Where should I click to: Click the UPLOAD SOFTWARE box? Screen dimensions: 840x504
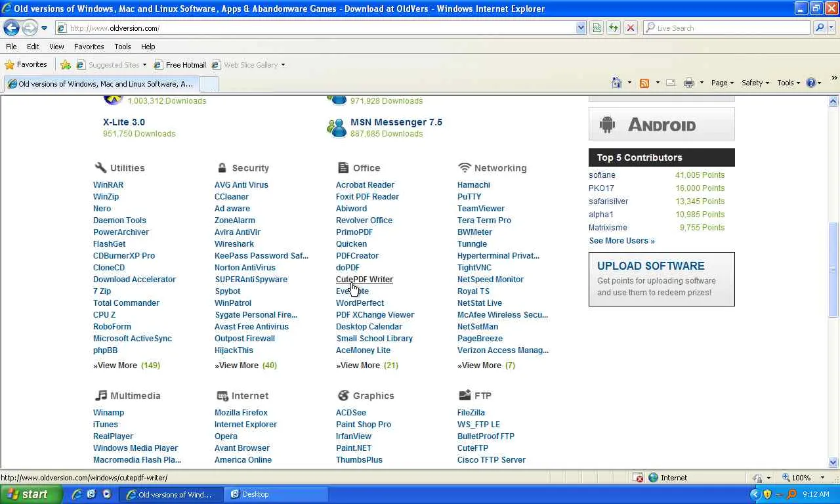(x=661, y=279)
